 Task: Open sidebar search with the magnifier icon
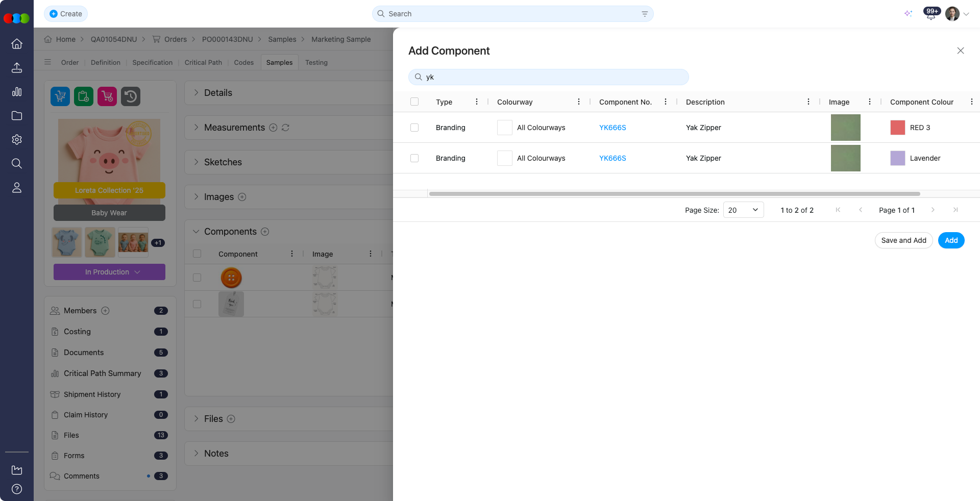(x=17, y=163)
